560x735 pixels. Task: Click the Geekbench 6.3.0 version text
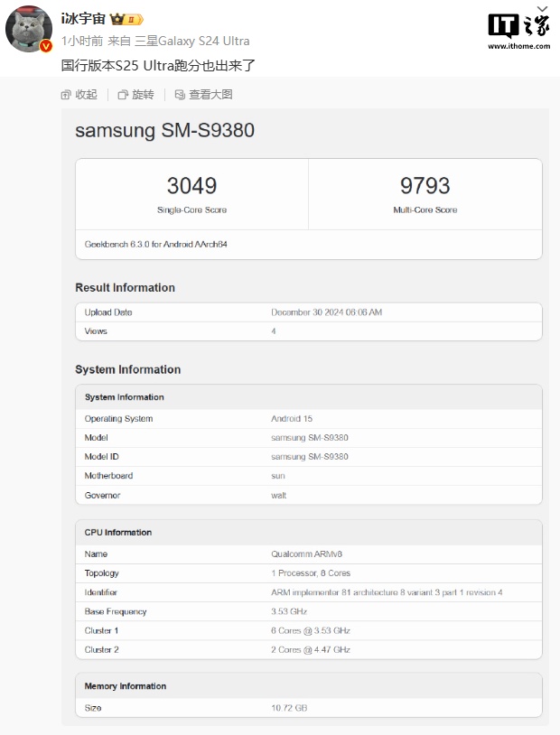pos(156,244)
